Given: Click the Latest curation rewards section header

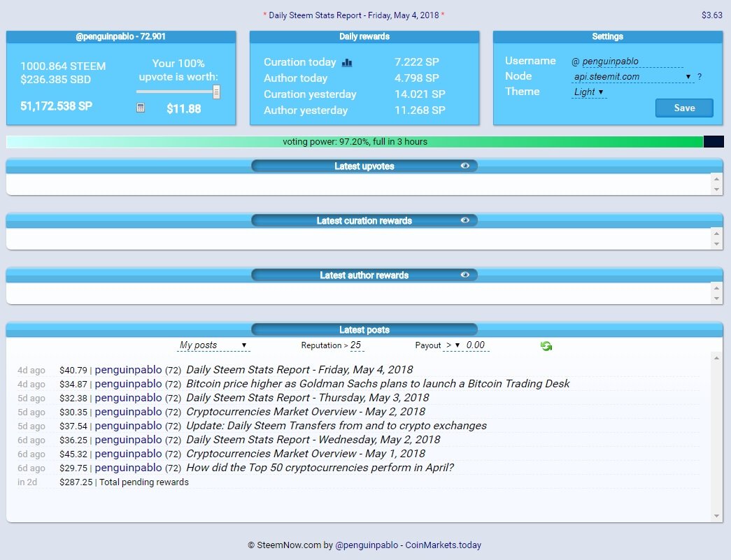Looking at the screenshot, I should tap(364, 220).
